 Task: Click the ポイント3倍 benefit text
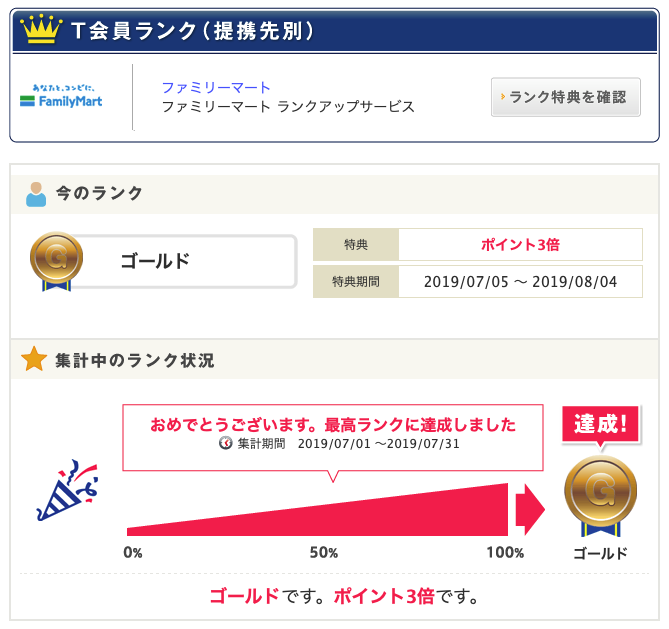520,245
